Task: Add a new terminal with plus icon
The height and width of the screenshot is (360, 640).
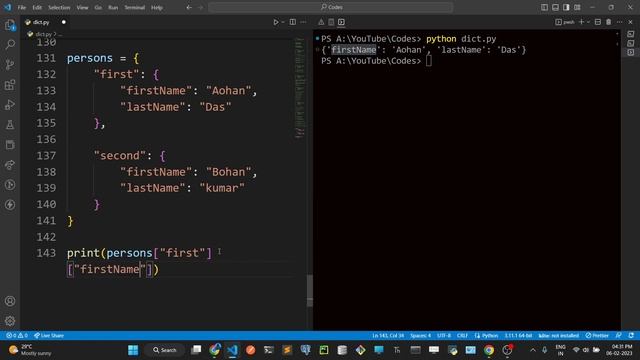Action: [x=582, y=22]
